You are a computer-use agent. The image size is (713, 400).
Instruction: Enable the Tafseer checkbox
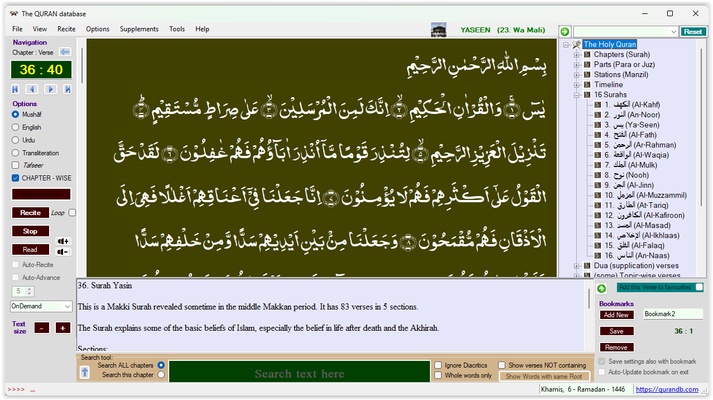point(15,165)
